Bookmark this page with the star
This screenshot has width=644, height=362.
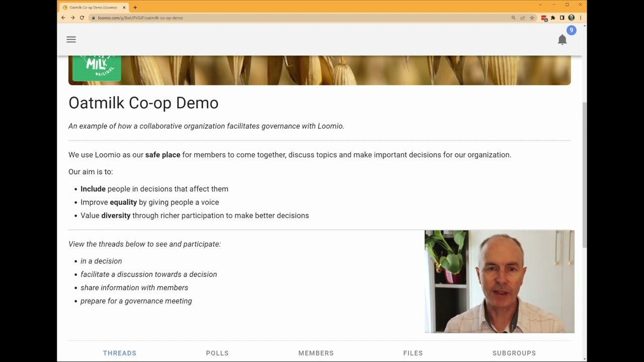tap(532, 18)
